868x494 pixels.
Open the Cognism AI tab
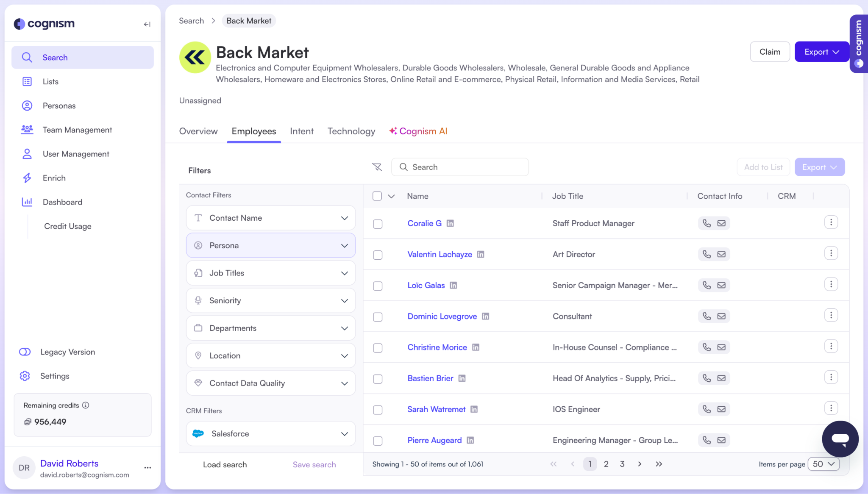coord(418,131)
